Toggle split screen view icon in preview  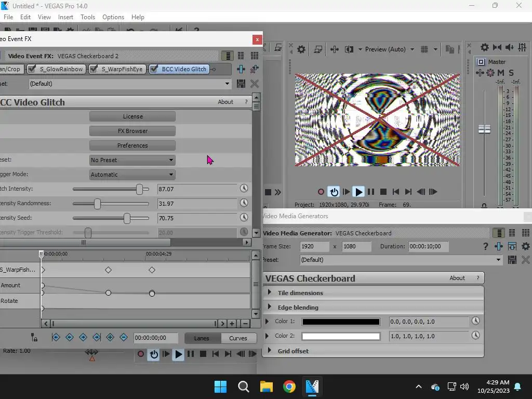tap(349, 49)
